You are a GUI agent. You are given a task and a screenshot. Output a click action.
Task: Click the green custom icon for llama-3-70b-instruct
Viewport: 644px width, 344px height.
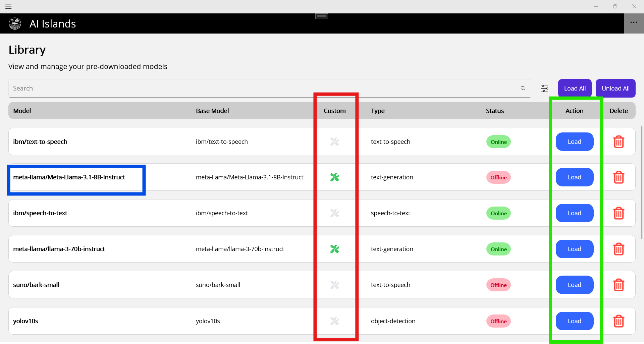click(335, 249)
